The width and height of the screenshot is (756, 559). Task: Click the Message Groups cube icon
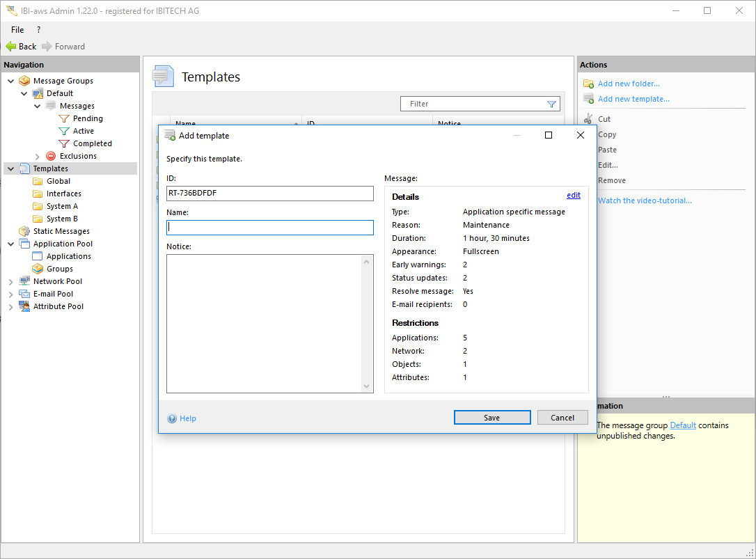click(24, 81)
